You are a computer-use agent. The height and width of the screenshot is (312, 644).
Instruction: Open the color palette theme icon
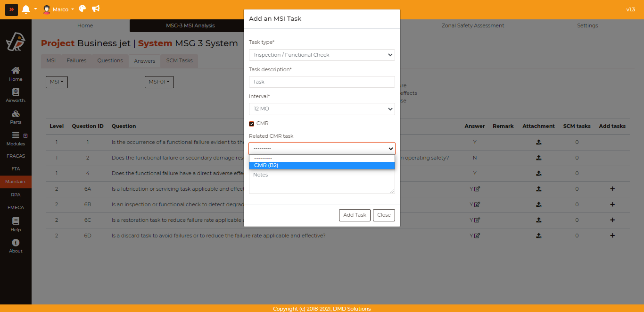pyautogui.click(x=83, y=9)
